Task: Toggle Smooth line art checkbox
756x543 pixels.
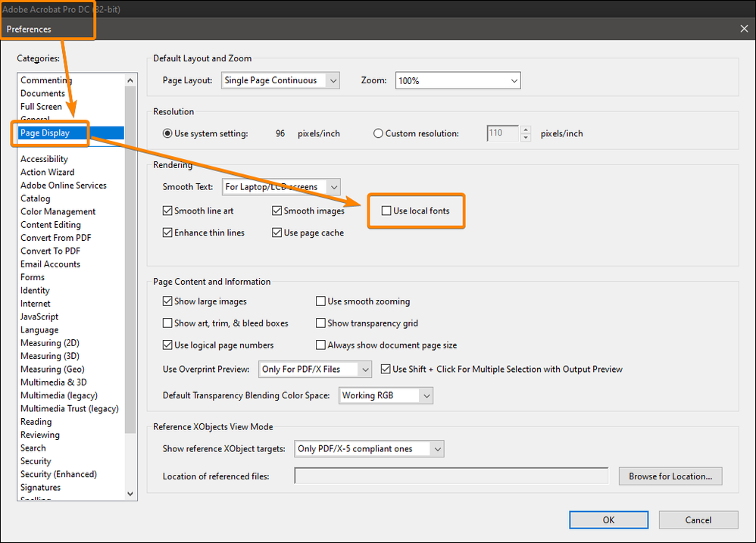Action: click(x=167, y=211)
